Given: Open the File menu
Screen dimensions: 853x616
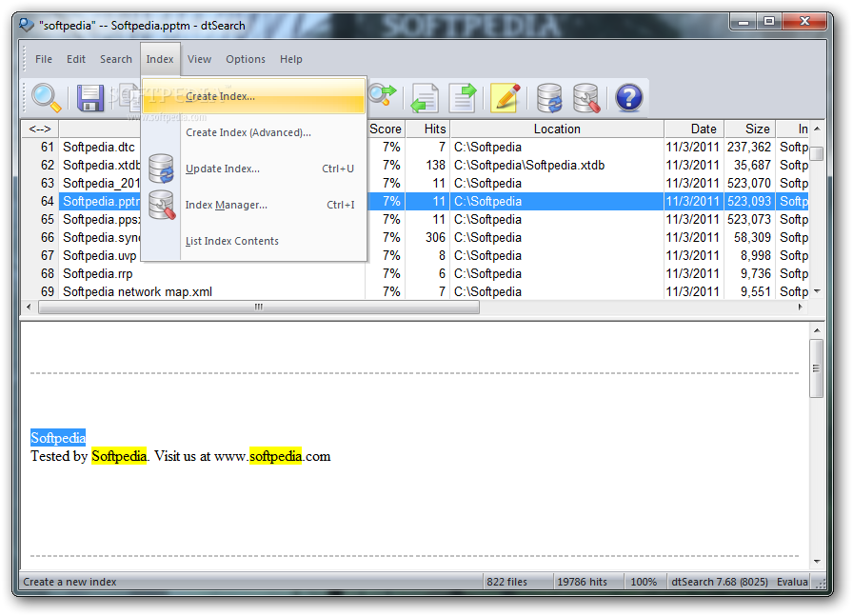Looking at the screenshot, I should pyautogui.click(x=44, y=59).
